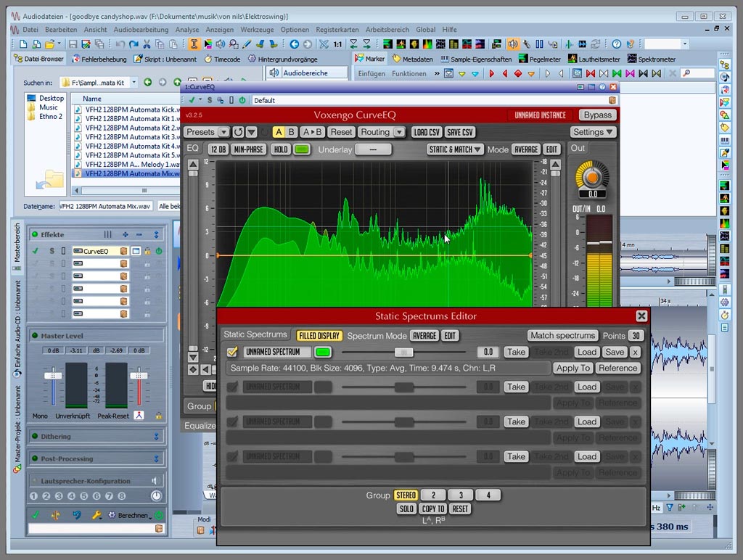Switch to the Fehlerbehebung tab
The height and width of the screenshot is (560, 743).
[x=99, y=59]
